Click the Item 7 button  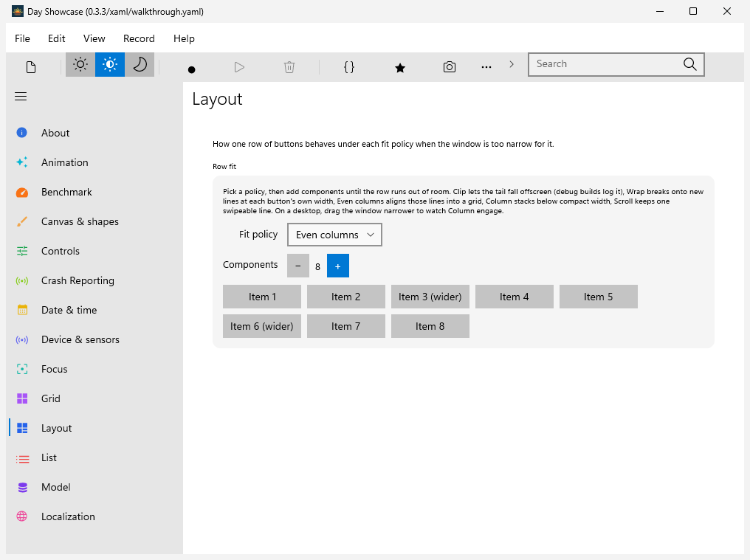(x=345, y=326)
